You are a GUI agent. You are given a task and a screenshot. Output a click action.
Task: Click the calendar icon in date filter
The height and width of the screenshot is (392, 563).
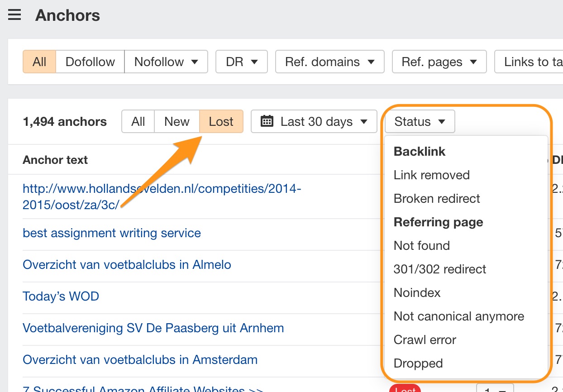(267, 122)
